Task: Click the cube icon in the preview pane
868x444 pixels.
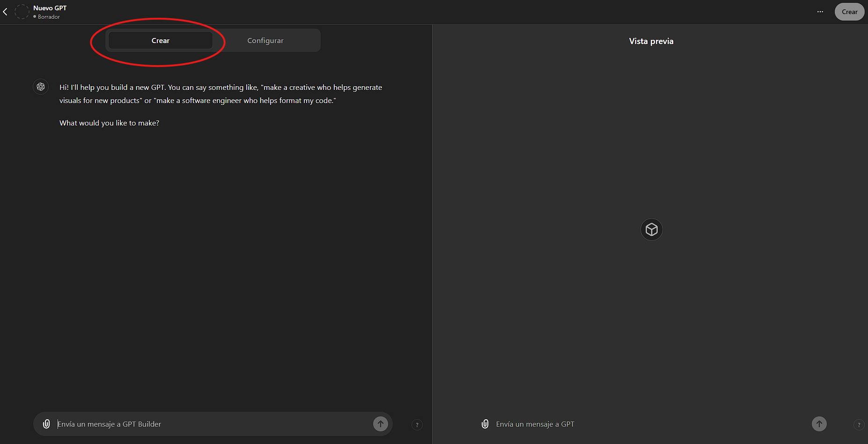Action: [651, 229]
